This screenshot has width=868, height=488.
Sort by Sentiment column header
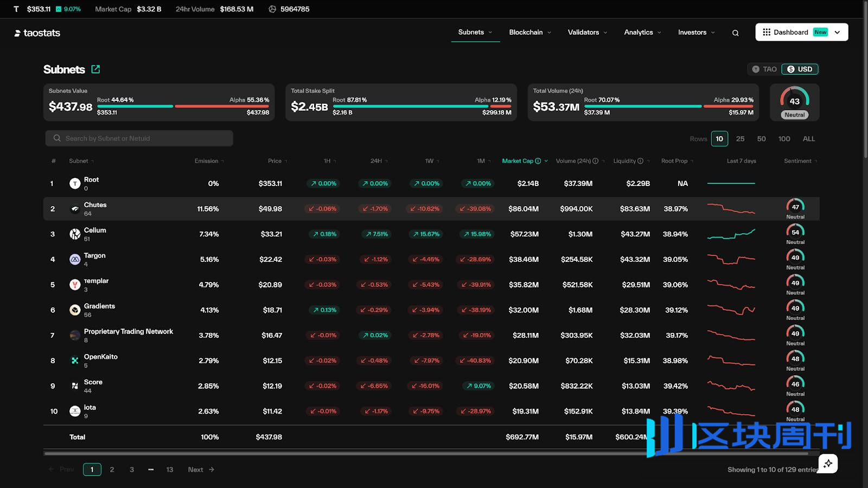click(801, 161)
